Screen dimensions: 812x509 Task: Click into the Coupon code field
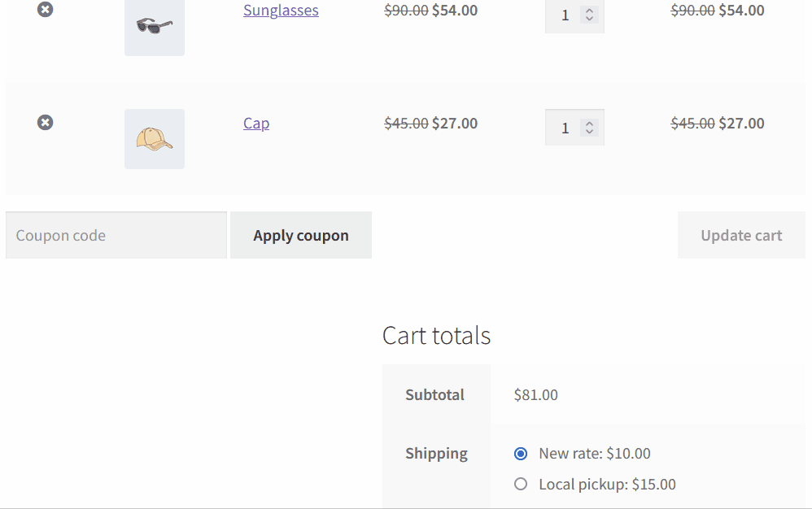116,235
